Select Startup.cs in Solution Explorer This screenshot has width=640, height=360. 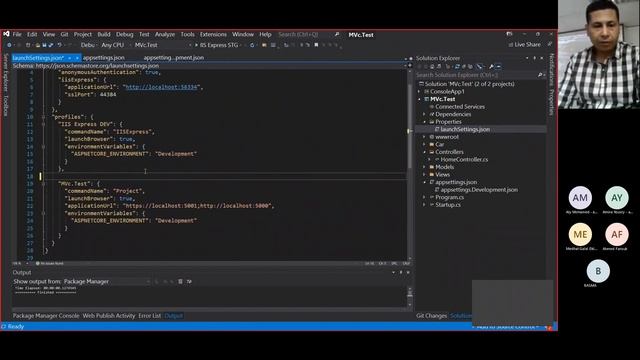coord(448,205)
